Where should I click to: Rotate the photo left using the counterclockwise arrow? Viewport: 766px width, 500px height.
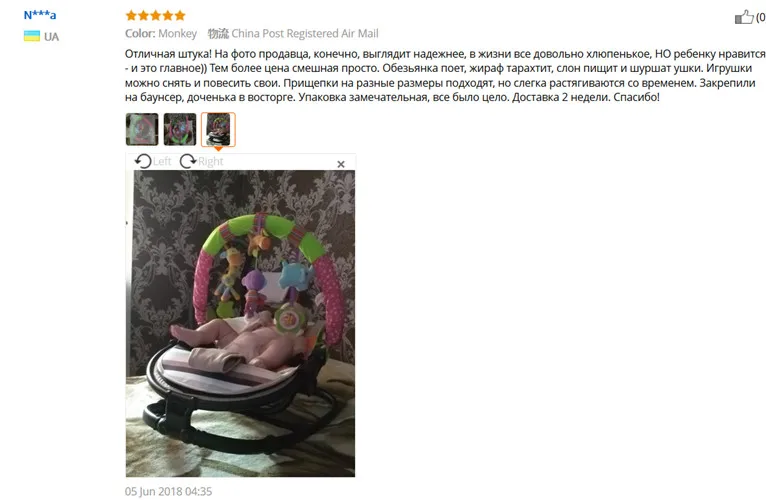[x=143, y=161]
